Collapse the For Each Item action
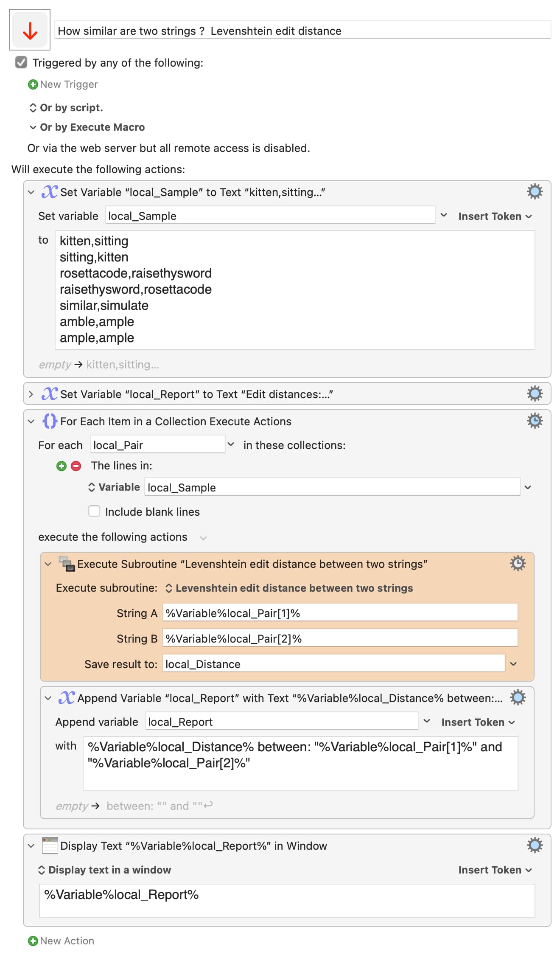 [x=31, y=421]
